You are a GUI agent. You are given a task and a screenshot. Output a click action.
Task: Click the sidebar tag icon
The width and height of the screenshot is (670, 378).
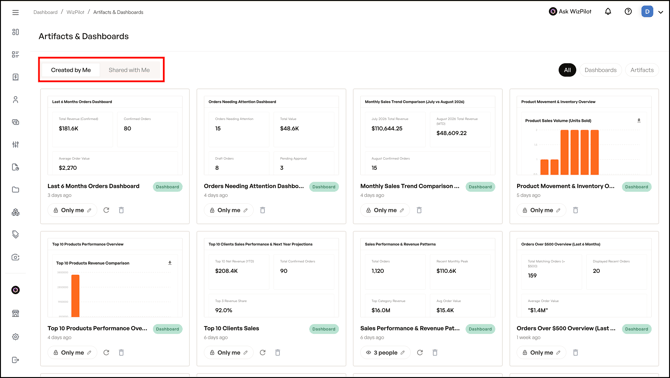(x=15, y=234)
